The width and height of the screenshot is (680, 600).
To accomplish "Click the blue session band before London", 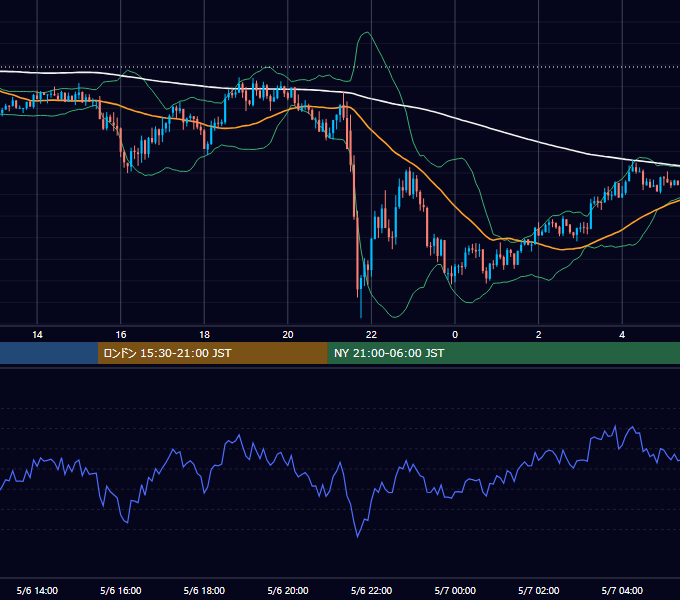I will pyautogui.click(x=49, y=353).
